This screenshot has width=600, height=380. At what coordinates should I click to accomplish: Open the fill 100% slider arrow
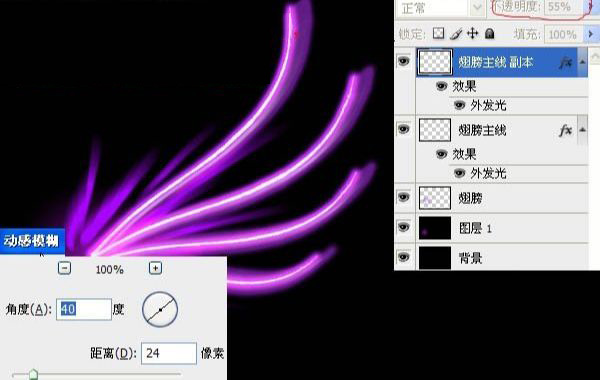coord(591,34)
